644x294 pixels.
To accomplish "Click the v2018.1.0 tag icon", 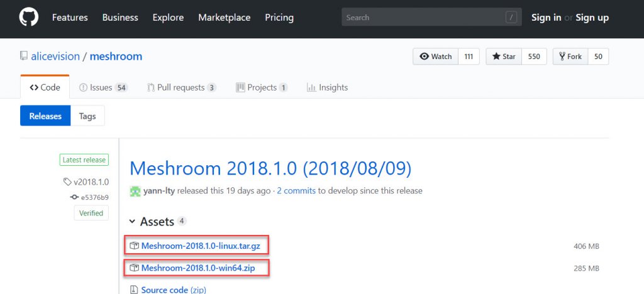I will tap(67, 182).
